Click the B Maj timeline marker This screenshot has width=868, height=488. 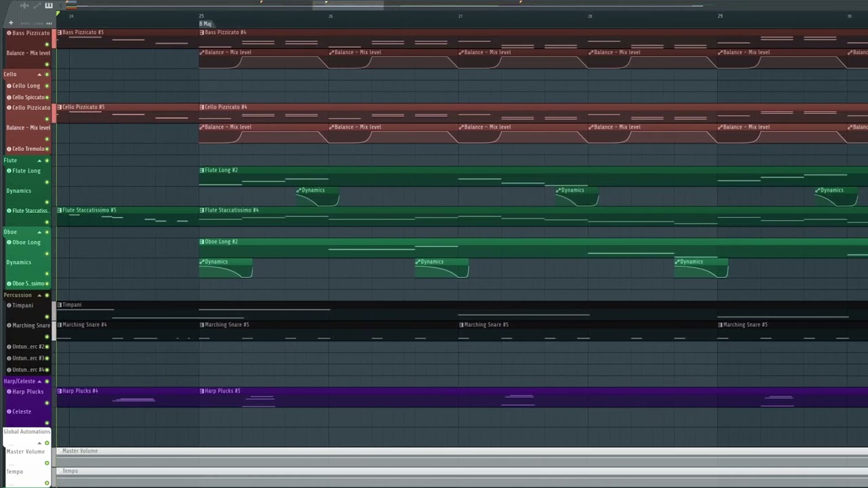tap(205, 24)
